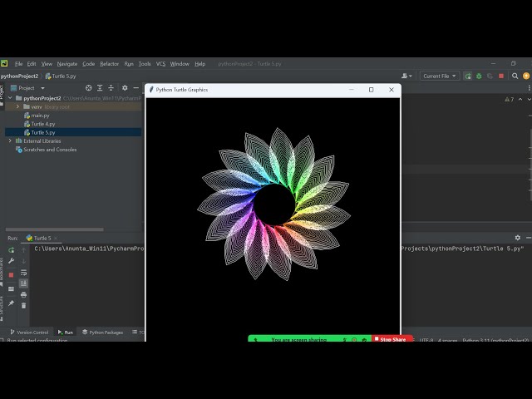Maximize the Python Turtle Graphics window
532x399 pixels.
[x=372, y=90]
